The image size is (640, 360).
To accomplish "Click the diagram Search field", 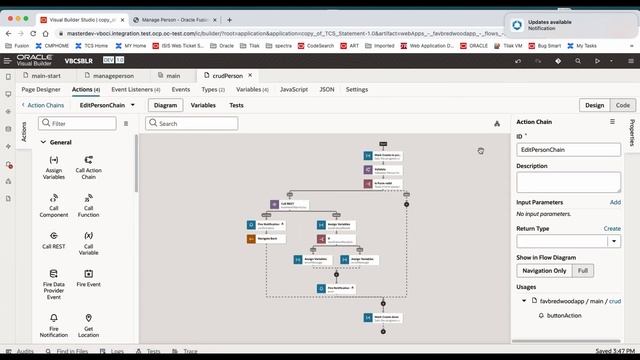I will tap(191, 123).
